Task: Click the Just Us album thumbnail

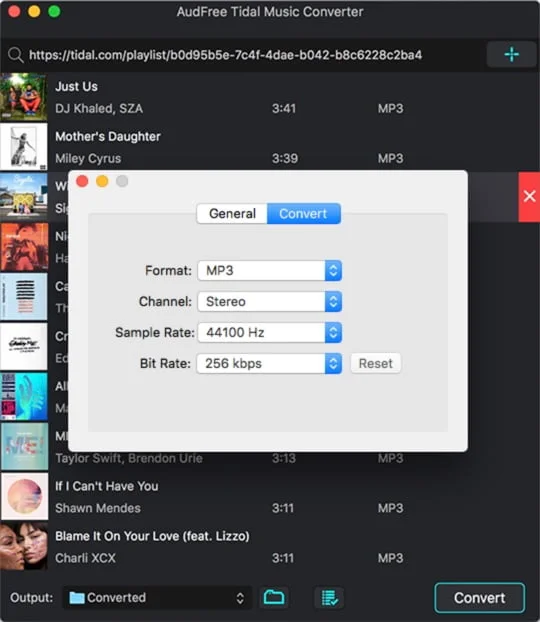Action: (24, 97)
